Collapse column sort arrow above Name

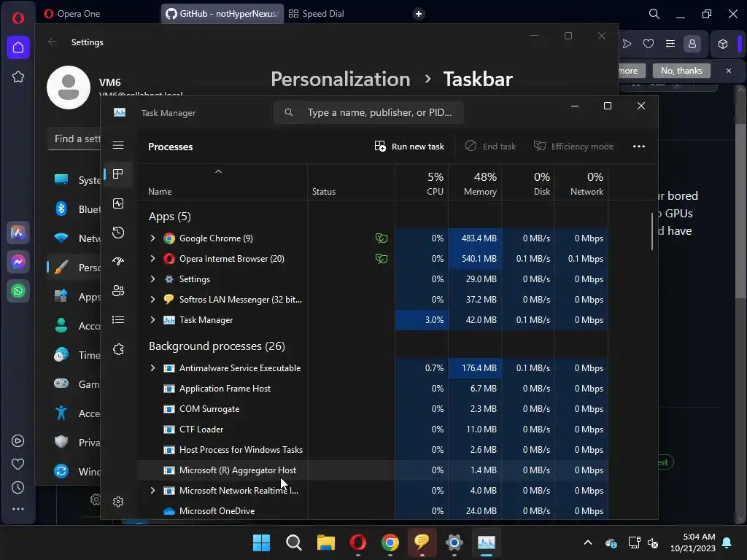[218, 171]
